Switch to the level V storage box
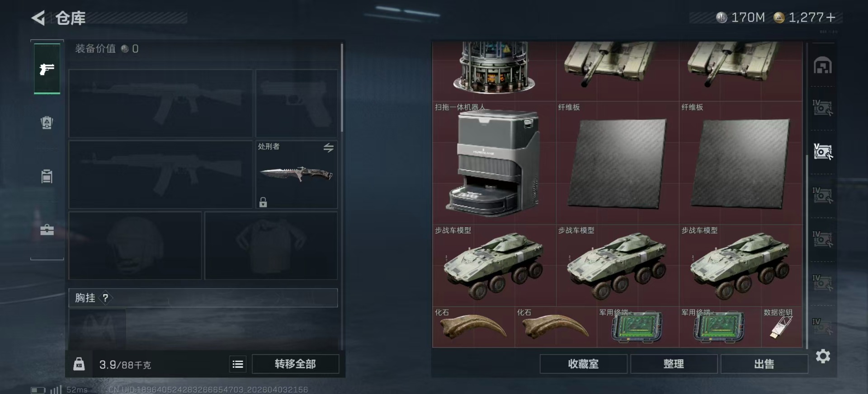Viewport: 868px width, 394px height. tap(823, 152)
